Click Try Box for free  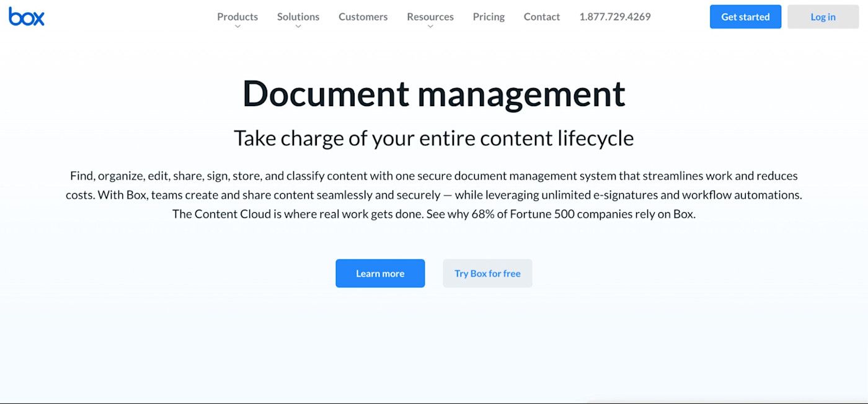tap(487, 273)
